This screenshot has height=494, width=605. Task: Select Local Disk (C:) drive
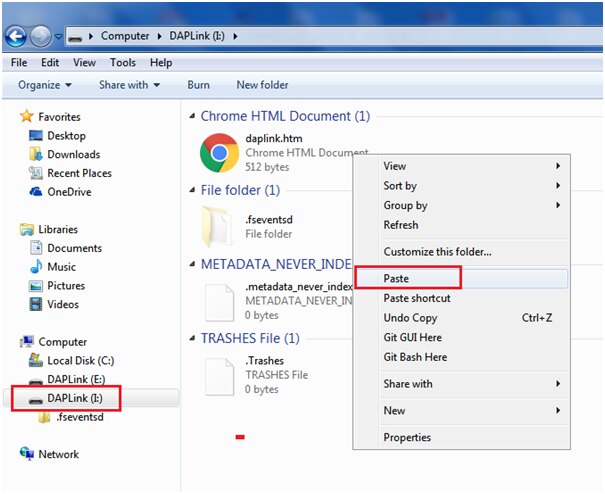[x=80, y=360]
